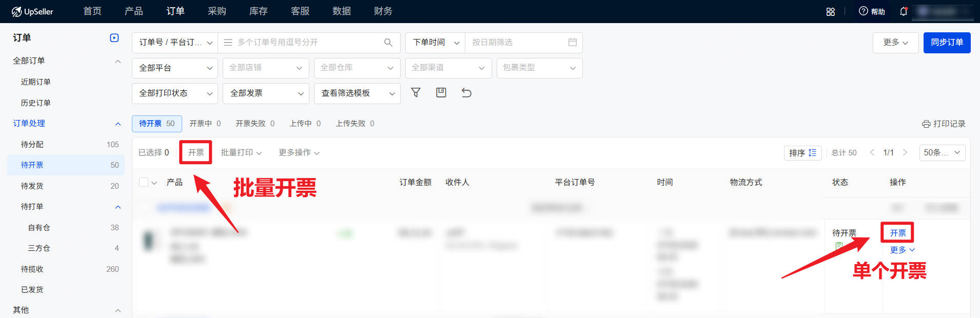Viewport: 980px width, 318px height.
Task: Open the 全部打印状态 dropdown
Action: click(x=175, y=93)
